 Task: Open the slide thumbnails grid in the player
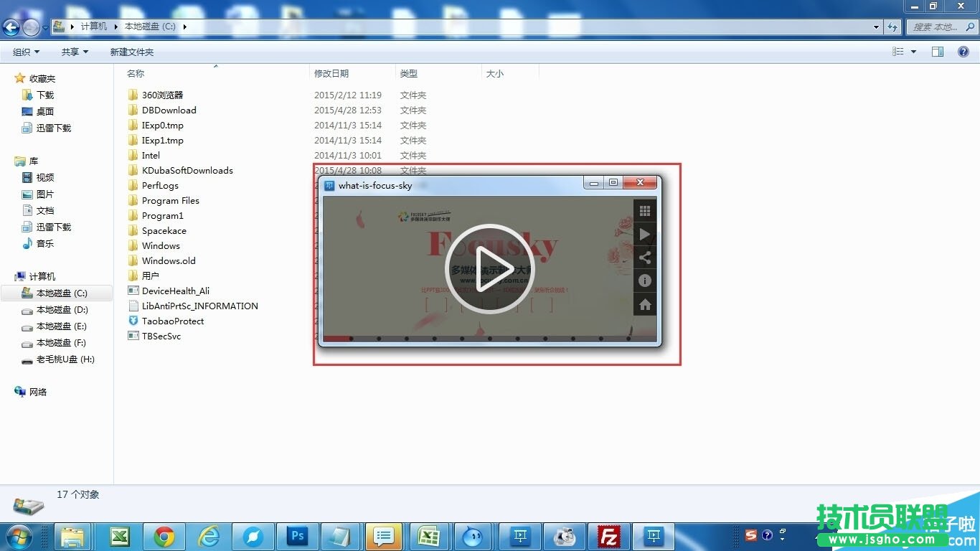pyautogui.click(x=644, y=209)
